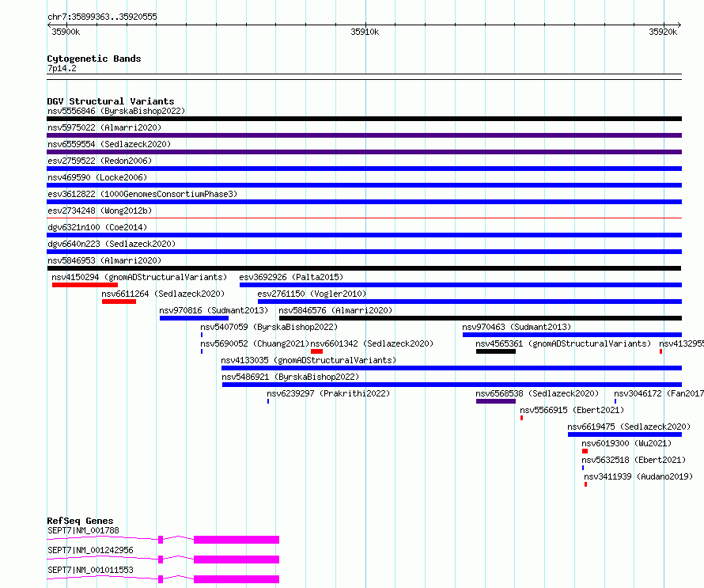
Task: Click the large magenta exon of SEPT7|NM_001242956
Action: (237, 560)
